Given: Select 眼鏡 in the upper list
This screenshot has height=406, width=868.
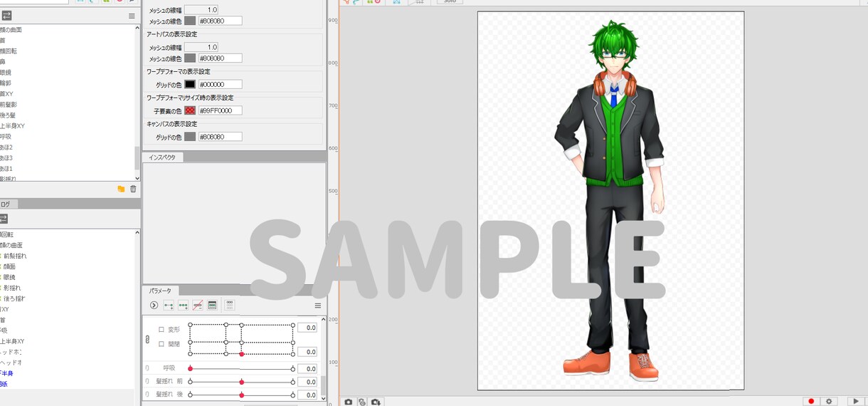Looking at the screenshot, I should (x=6, y=73).
